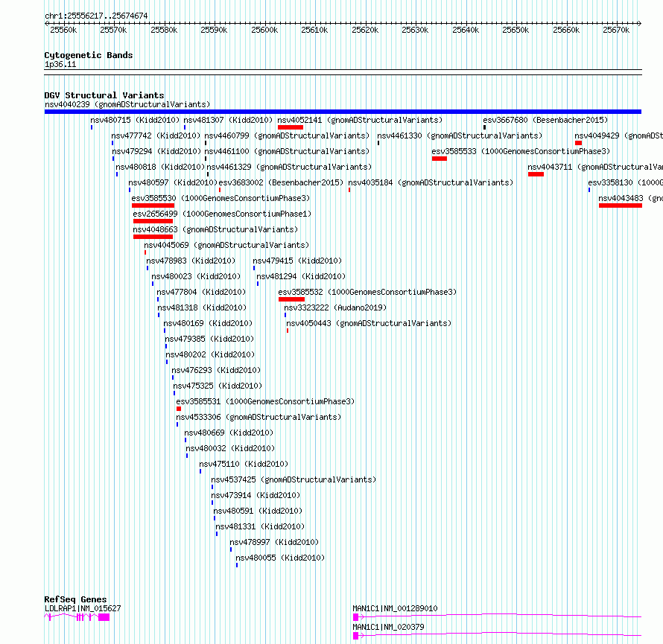Select variant nsv480032 (Kidd2010)

click(230, 448)
